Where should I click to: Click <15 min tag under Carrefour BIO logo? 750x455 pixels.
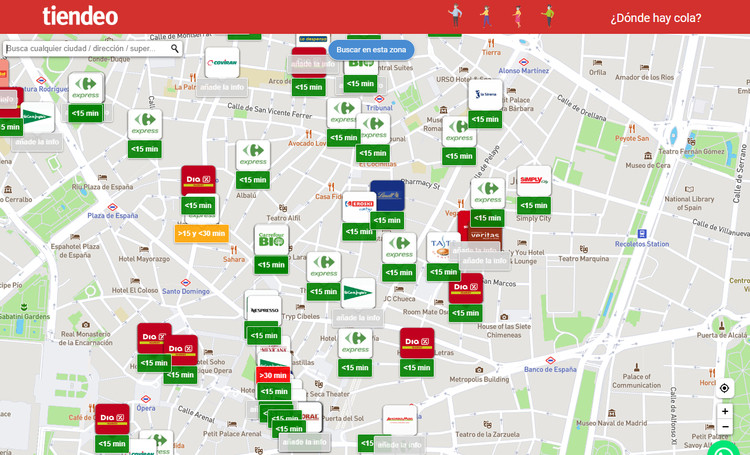[271, 265]
